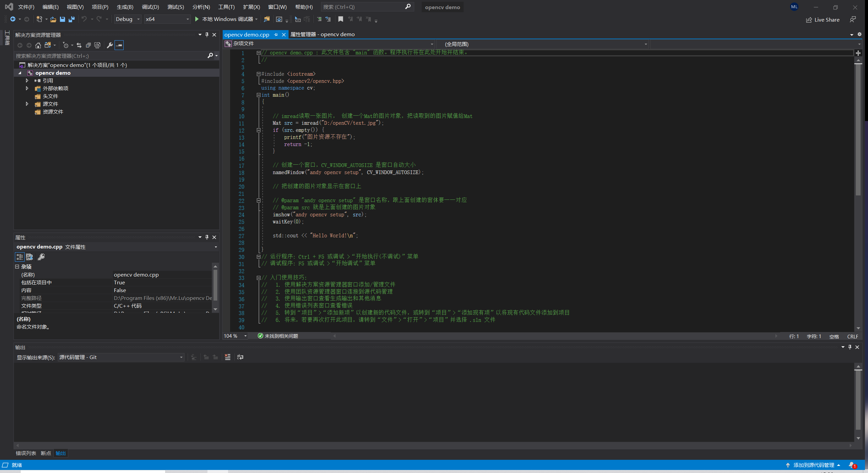Save all files with Save All icon
868x473 pixels.
(x=71, y=19)
